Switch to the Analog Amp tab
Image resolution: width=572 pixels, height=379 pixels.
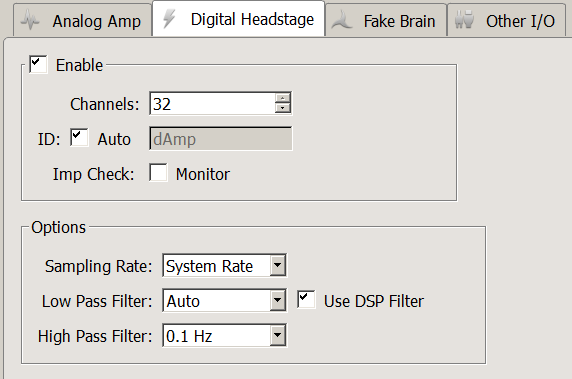pos(83,20)
